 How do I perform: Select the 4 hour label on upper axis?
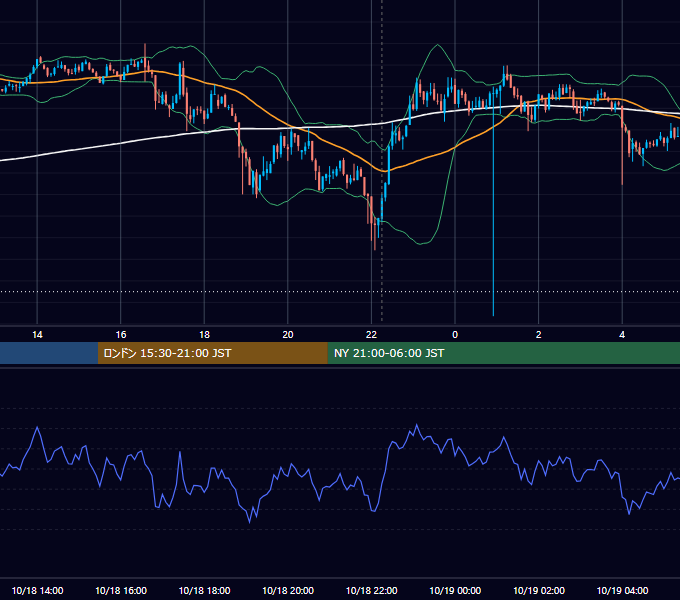click(x=622, y=335)
